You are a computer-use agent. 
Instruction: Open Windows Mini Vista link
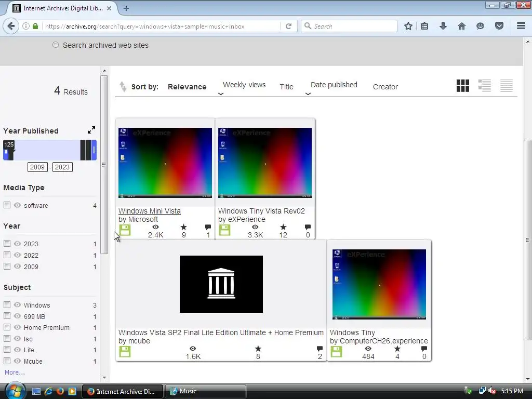pos(149,211)
